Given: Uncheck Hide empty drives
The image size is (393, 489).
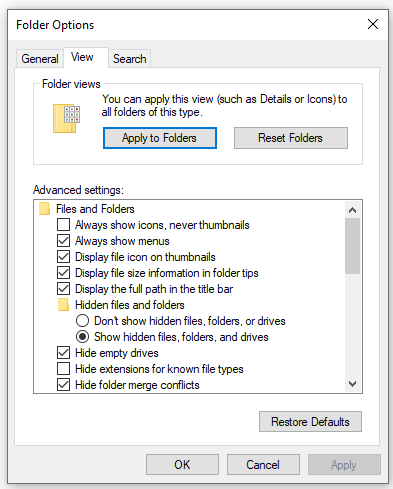Looking at the screenshot, I should [x=63, y=353].
